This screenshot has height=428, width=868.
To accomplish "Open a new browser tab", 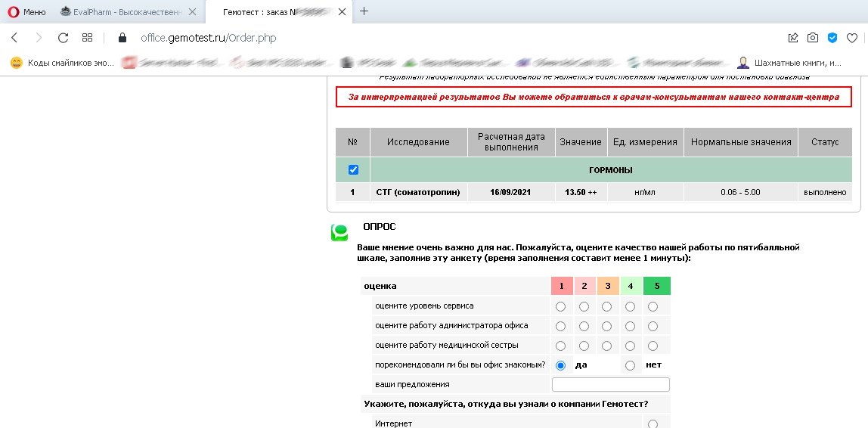I will pyautogui.click(x=364, y=11).
